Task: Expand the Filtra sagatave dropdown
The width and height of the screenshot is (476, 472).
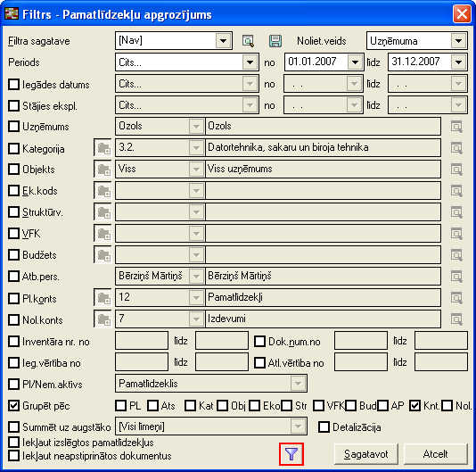Action: pyautogui.click(x=223, y=41)
